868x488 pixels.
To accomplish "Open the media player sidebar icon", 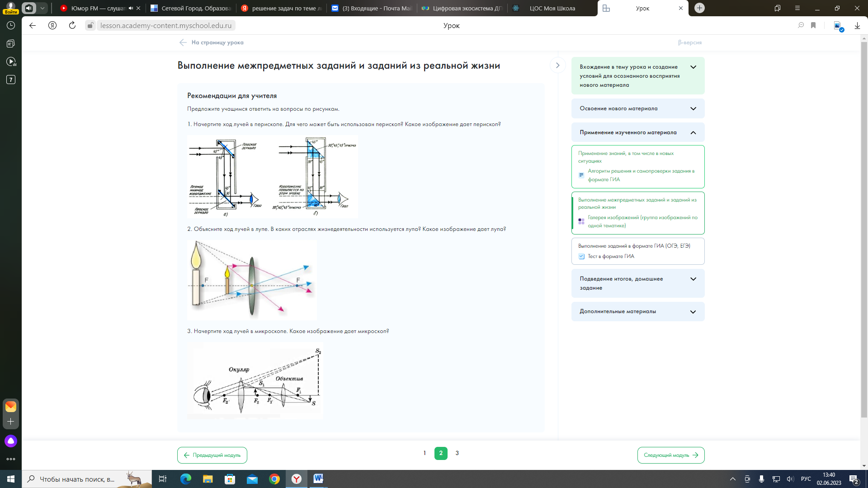I will coord(11,62).
